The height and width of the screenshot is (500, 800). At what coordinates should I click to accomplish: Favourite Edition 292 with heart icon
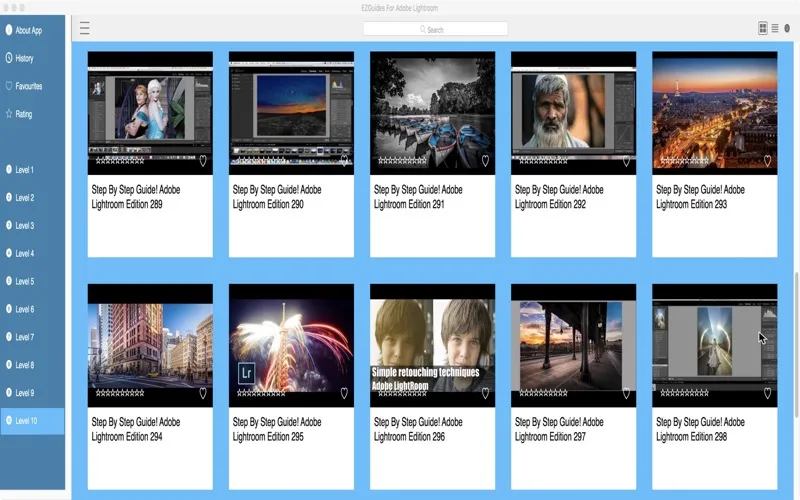pyautogui.click(x=626, y=161)
